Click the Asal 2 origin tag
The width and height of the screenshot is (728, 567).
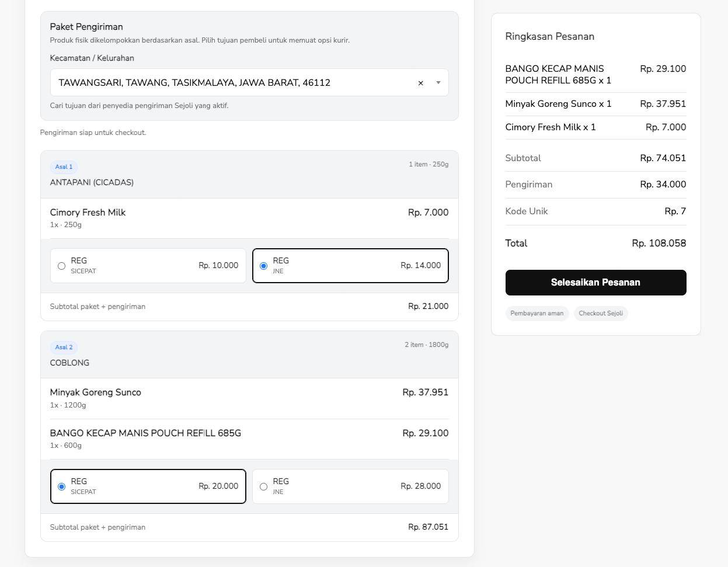pyautogui.click(x=64, y=347)
